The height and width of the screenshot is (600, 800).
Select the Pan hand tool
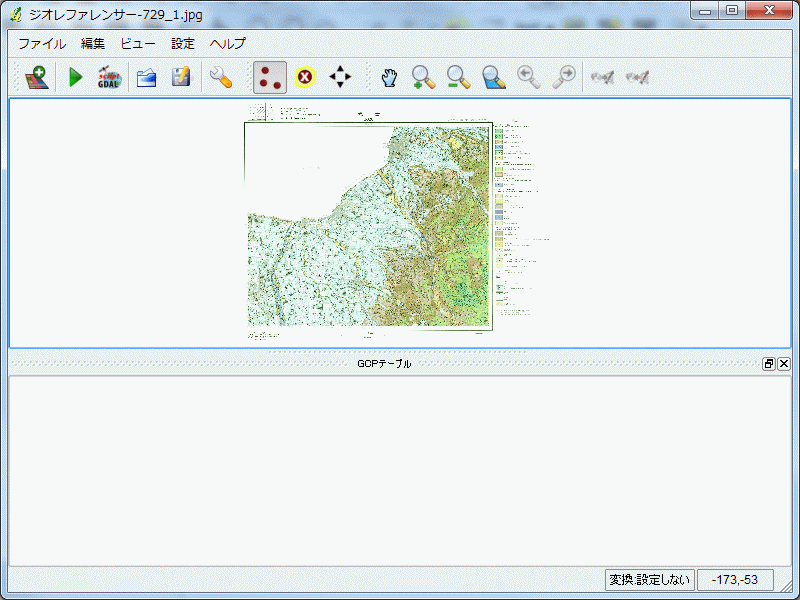click(389, 77)
